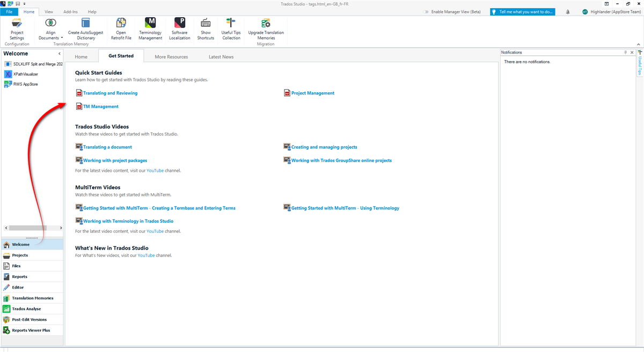Launch Create AutoSuggest Dictionary
The height and width of the screenshot is (352, 644).
click(x=85, y=29)
